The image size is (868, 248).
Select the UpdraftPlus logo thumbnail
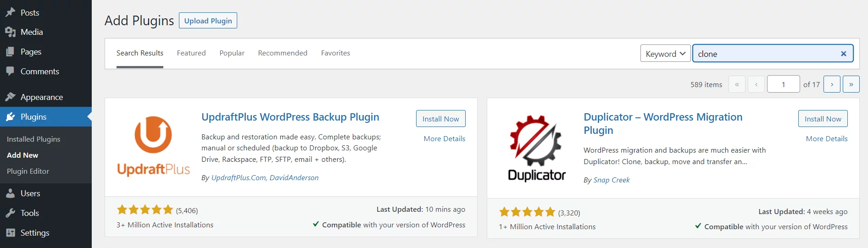[x=153, y=146]
